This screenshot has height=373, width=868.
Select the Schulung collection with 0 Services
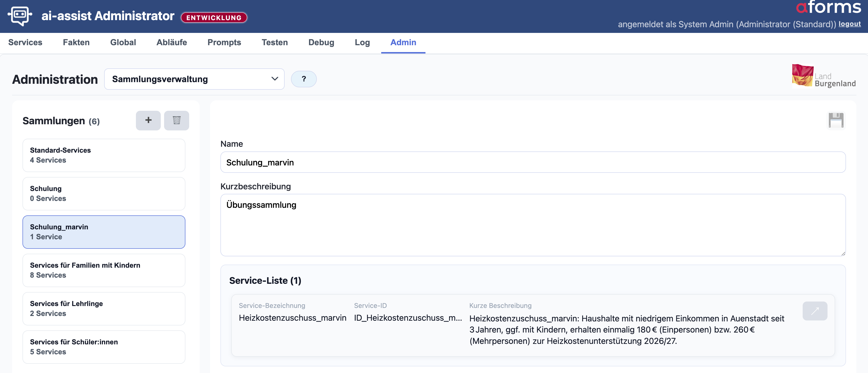pyautogui.click(x=104, y=194)
